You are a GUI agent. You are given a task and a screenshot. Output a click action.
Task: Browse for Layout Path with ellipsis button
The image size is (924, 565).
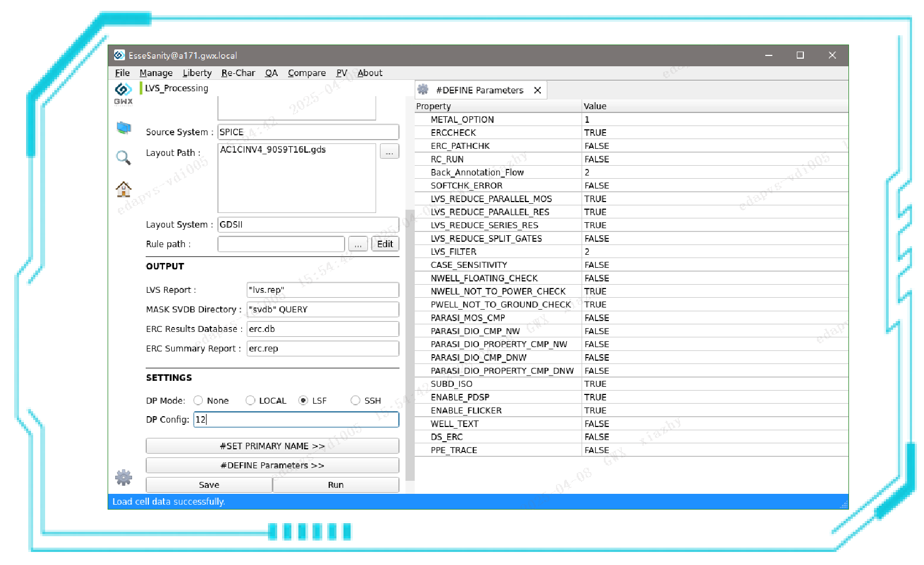(x=389, y=152)
